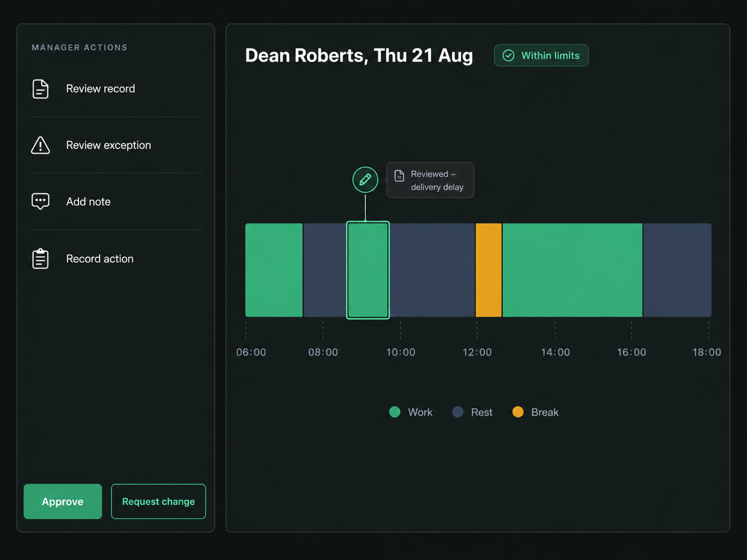Click the '14:00' axis label
Screen dimensions: 747x560
(x=555, y=352)
